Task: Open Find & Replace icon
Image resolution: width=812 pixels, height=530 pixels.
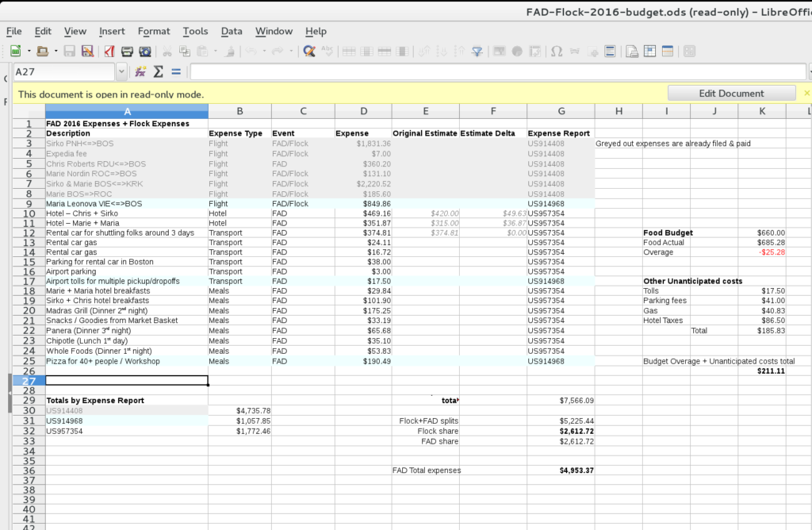Action: (x=309, y=52)
